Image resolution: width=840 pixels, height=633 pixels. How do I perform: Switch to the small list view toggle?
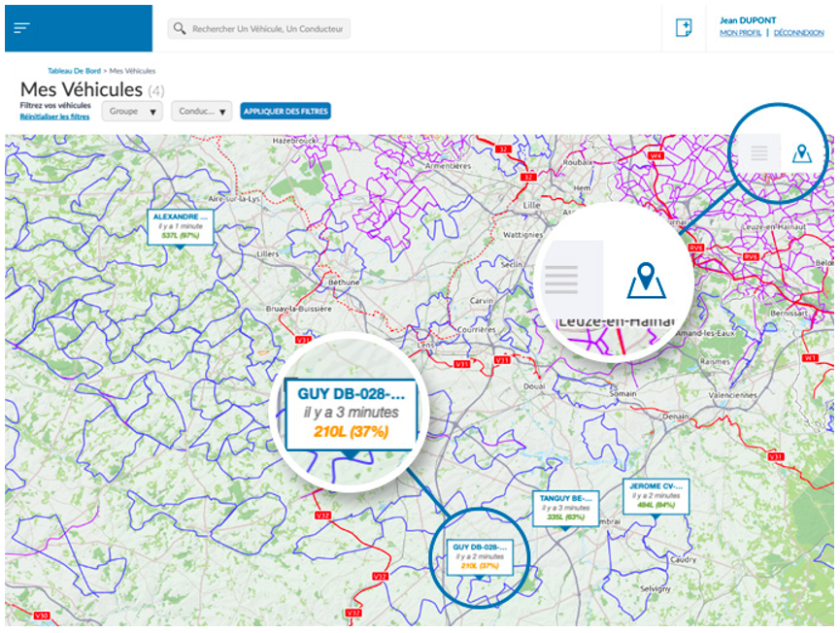(x=759, y=152)
